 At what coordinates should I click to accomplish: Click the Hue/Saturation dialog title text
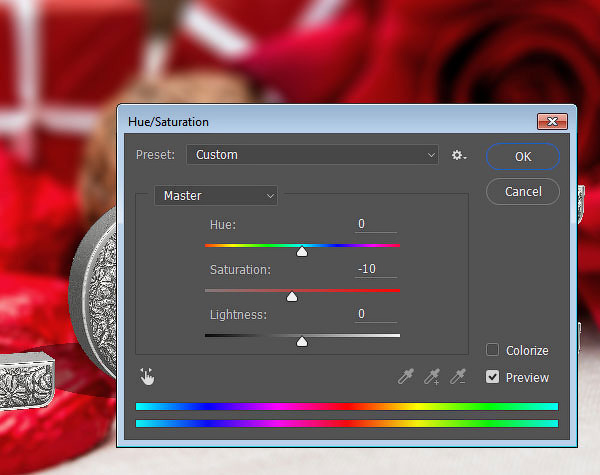coord(168,122)
